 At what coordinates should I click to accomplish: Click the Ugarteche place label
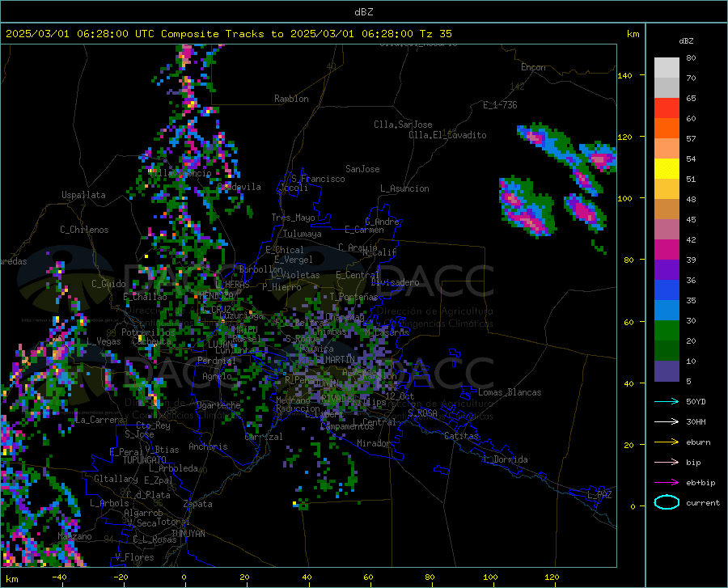[218, 405]
